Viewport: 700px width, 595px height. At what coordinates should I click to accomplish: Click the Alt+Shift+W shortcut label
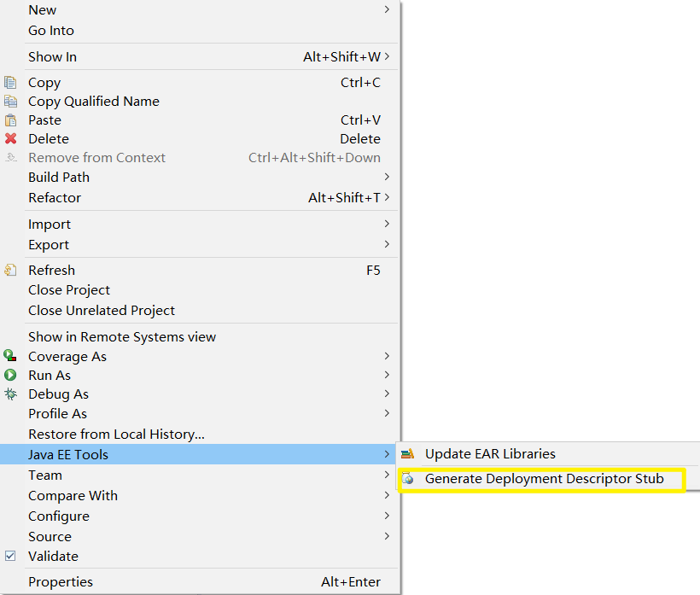[342, 56]
